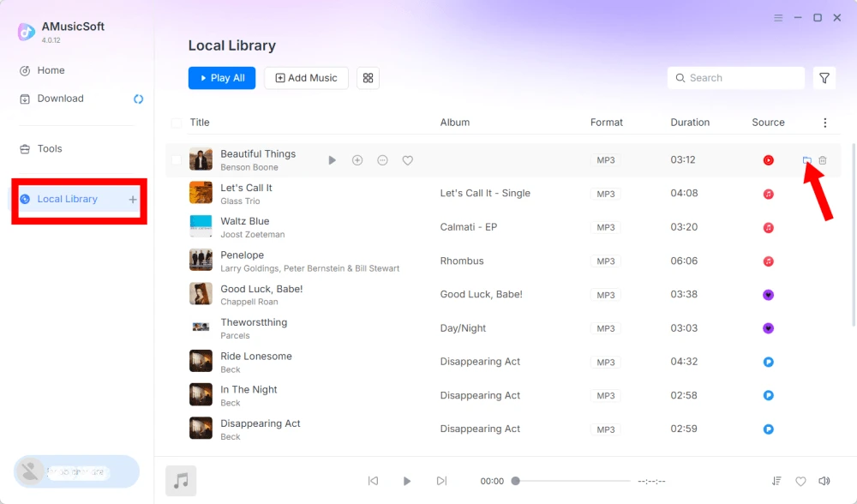This screenshot has height=504, width=857.
Task: Click the Rhombus album name
Action: pyautogui.click(x=462, y=261)
